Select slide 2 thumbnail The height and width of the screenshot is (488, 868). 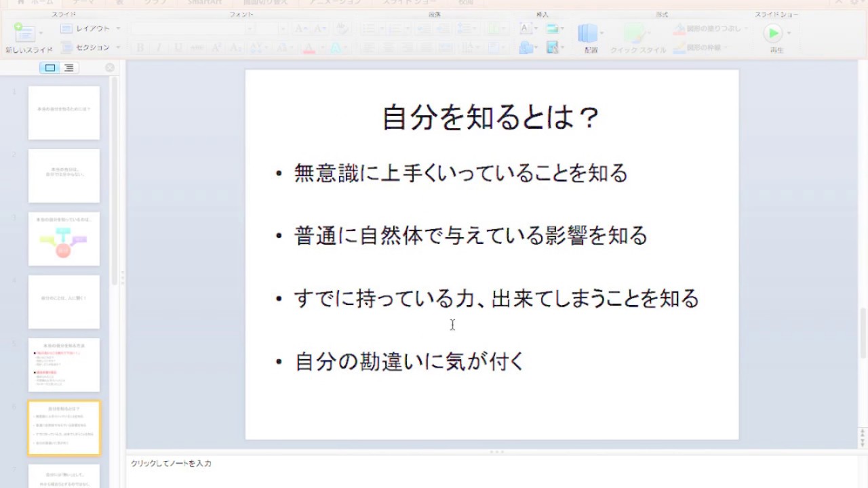[64, 176]
